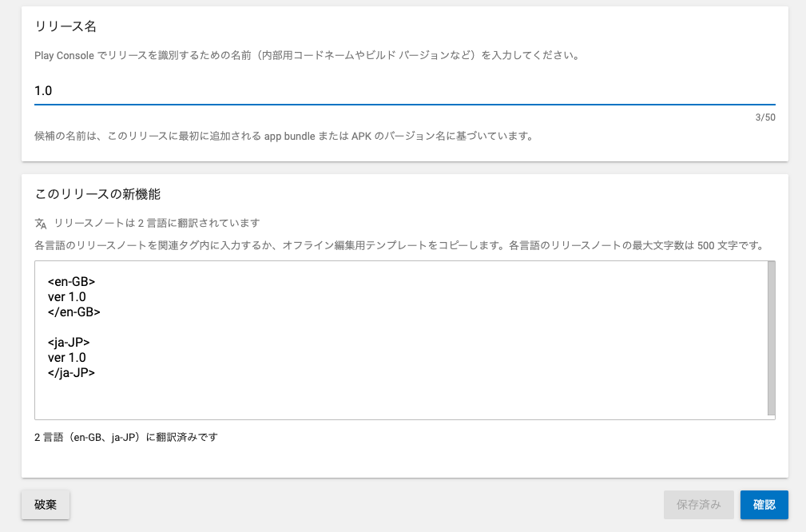Click the translate icon beside release notes

point(41,224)
